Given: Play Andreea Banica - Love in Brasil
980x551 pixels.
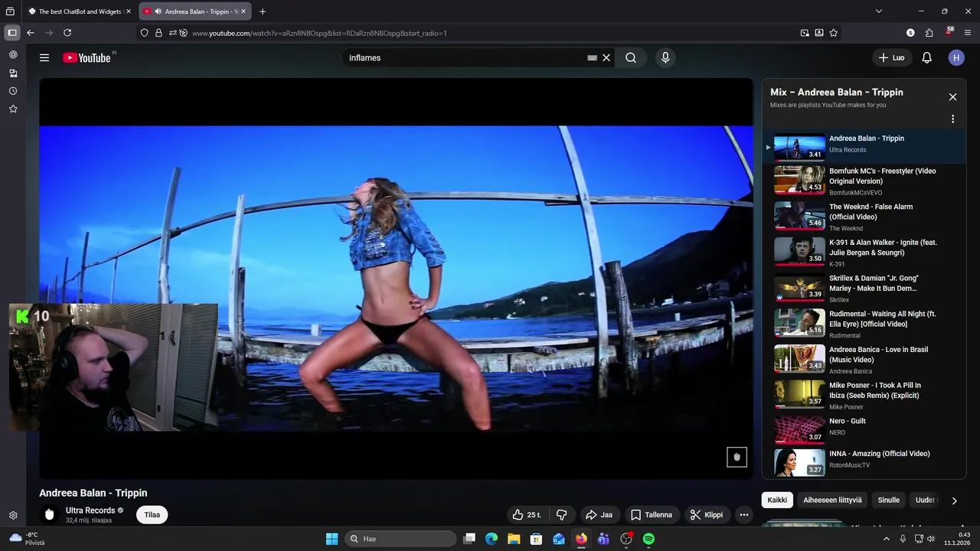Looking at the screenshot, I should [864, 360].
